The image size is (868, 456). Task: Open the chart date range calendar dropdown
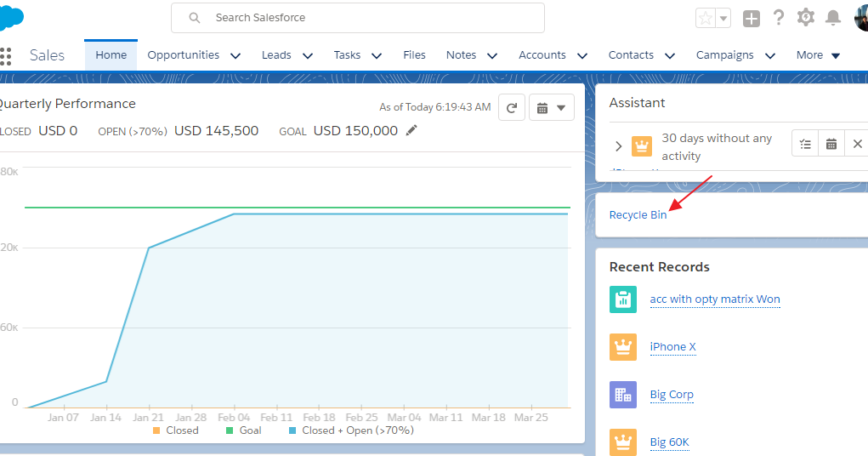point(552,107)
